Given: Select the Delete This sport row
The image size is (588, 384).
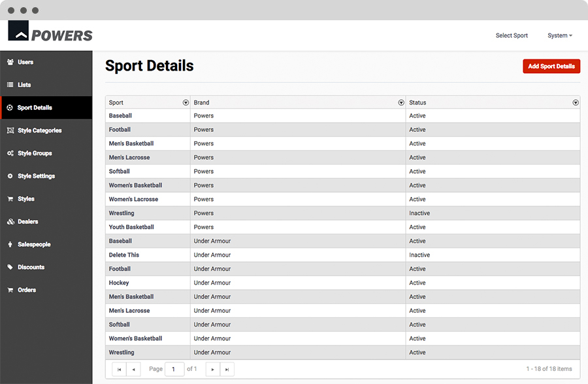Looking at the screenshot, I should pos(343,255).
